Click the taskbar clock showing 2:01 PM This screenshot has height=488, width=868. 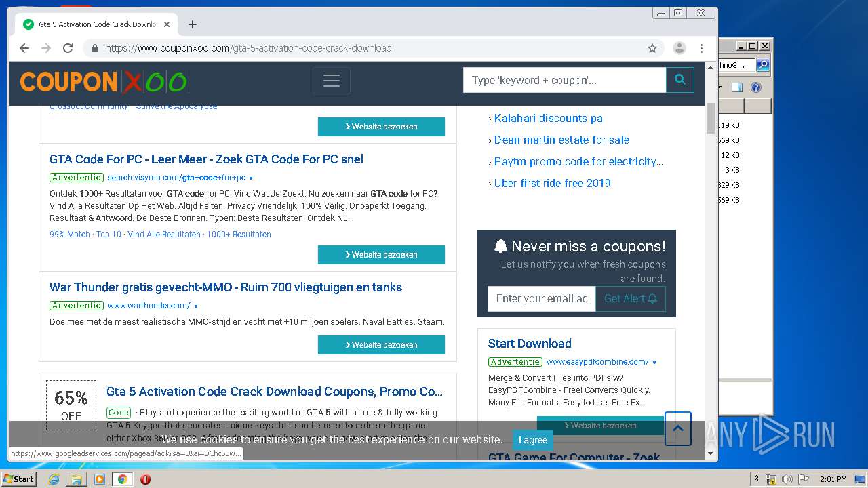833,479
